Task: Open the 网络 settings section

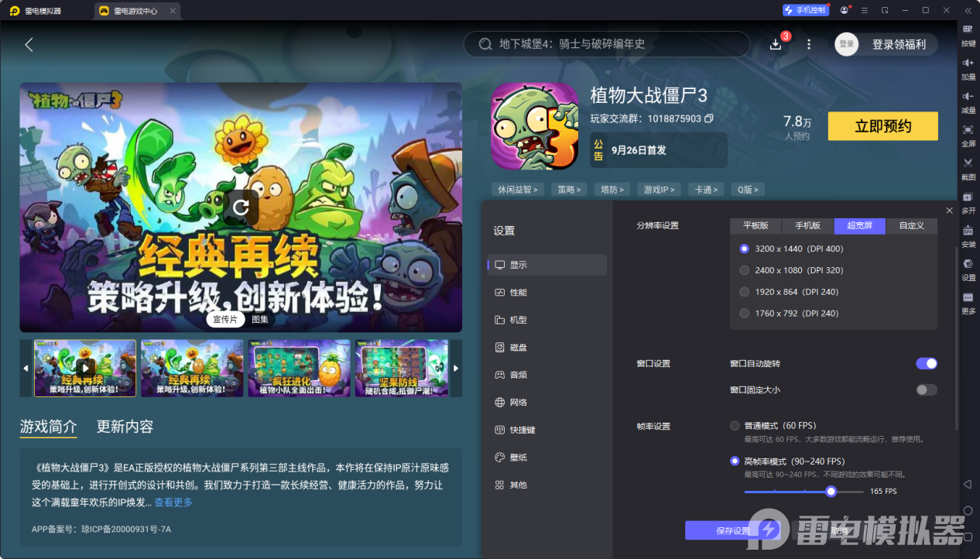Action: pos(547,403)
